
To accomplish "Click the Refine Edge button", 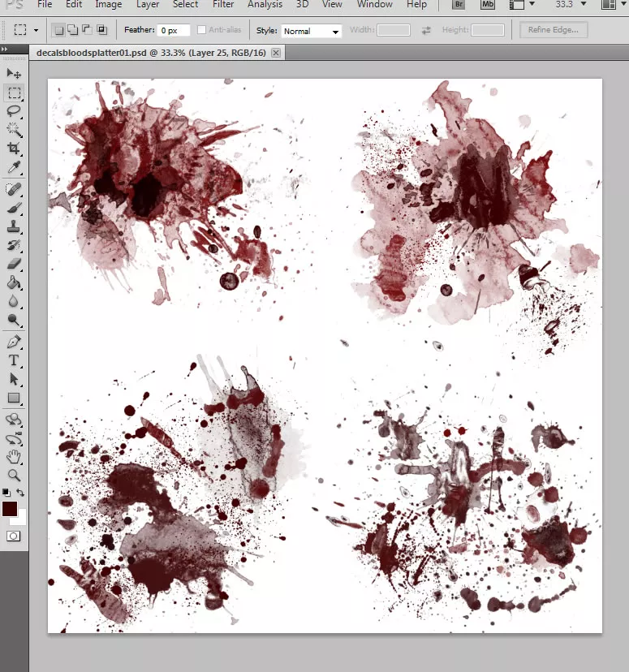I will 554,29.
